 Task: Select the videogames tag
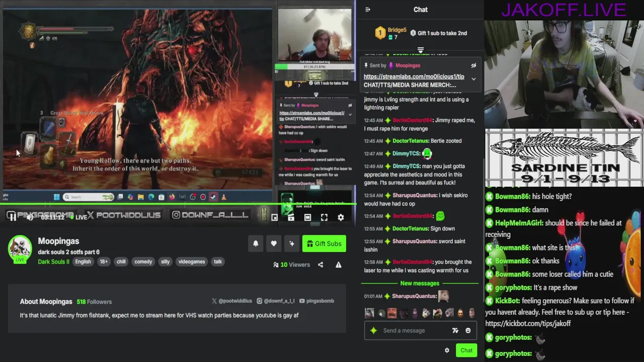[x=192, y=261]
